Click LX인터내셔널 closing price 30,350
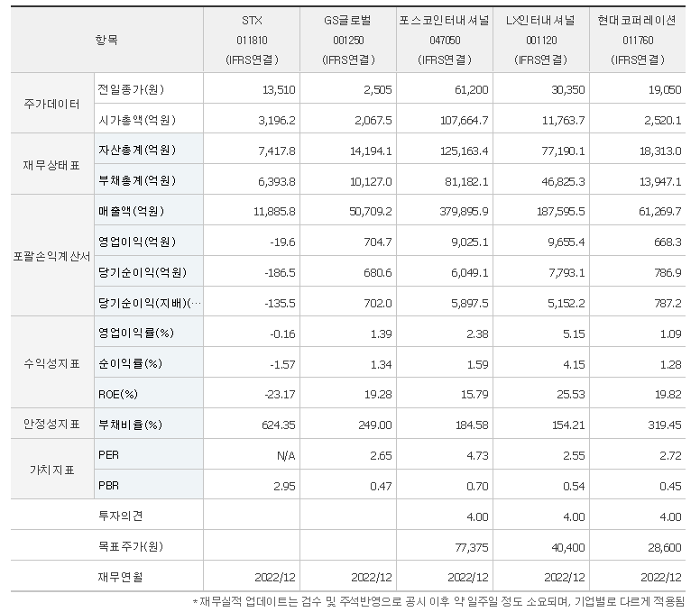 click(x=568, y=89)
